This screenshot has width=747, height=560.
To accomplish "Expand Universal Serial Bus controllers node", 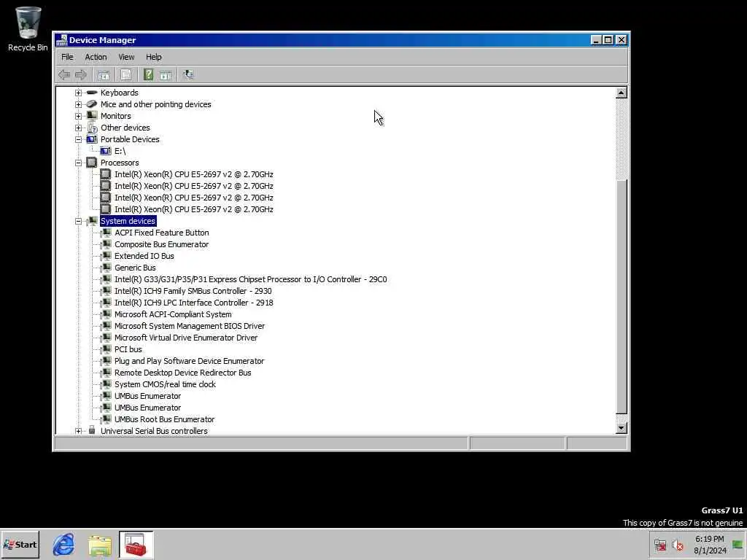I will coord(79,431).
